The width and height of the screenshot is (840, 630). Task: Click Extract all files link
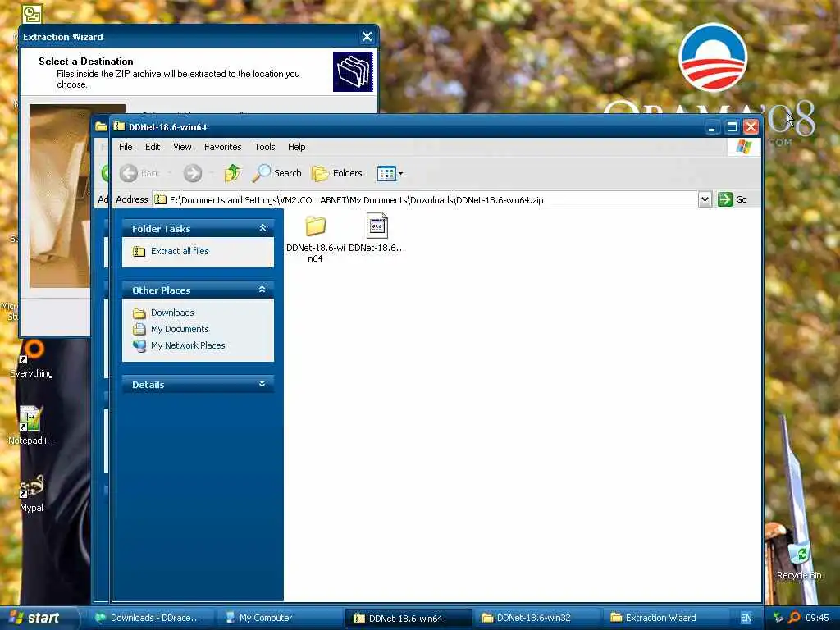[x=180, y=251]
